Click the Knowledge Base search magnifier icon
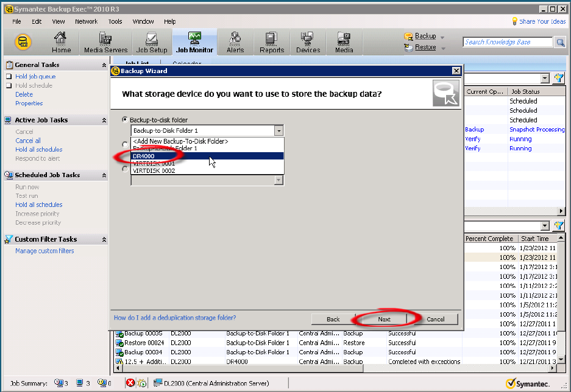The image size is (571, 392). click(560, 43)
